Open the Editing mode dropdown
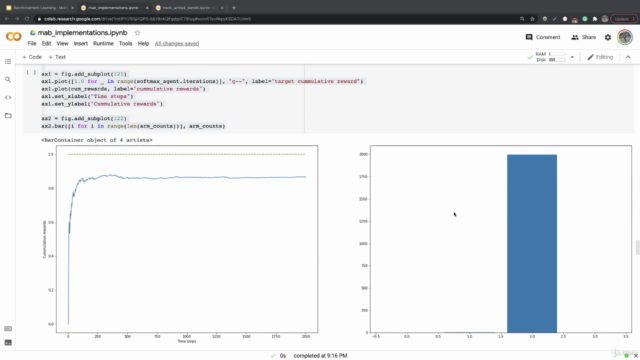This screenshot has width=640, height=360. pos(600,57)
